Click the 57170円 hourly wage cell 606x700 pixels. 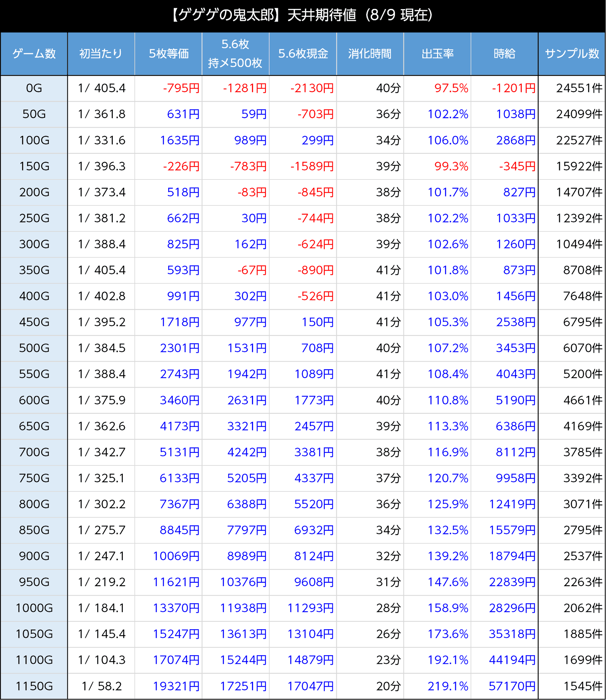tap(505, 686)
